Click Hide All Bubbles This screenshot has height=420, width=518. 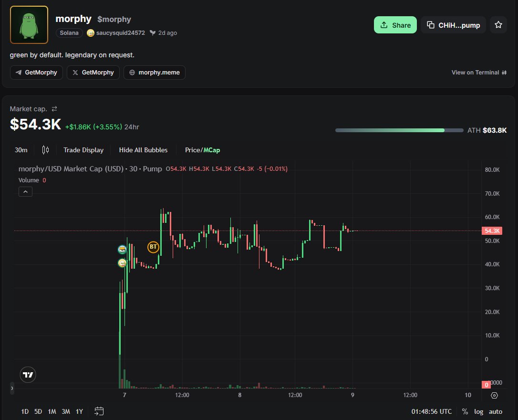tap(143, 150)
